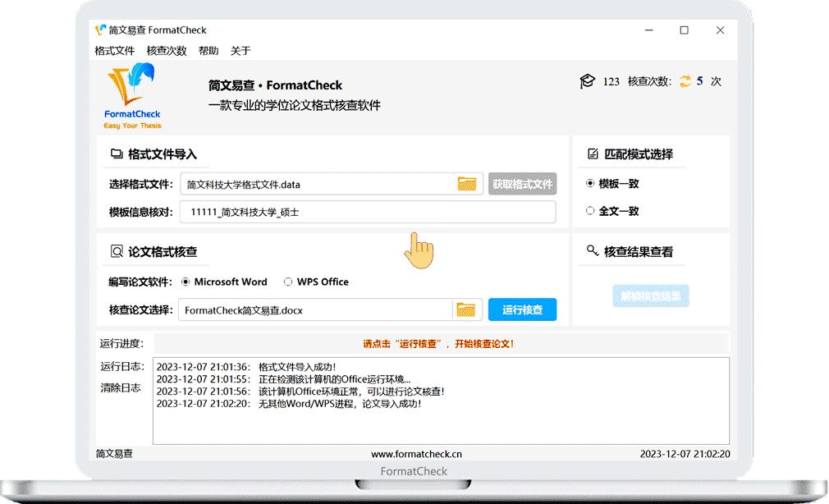Choose WPS Office as writing software
The image size is (829, 504).
[316, 282]
